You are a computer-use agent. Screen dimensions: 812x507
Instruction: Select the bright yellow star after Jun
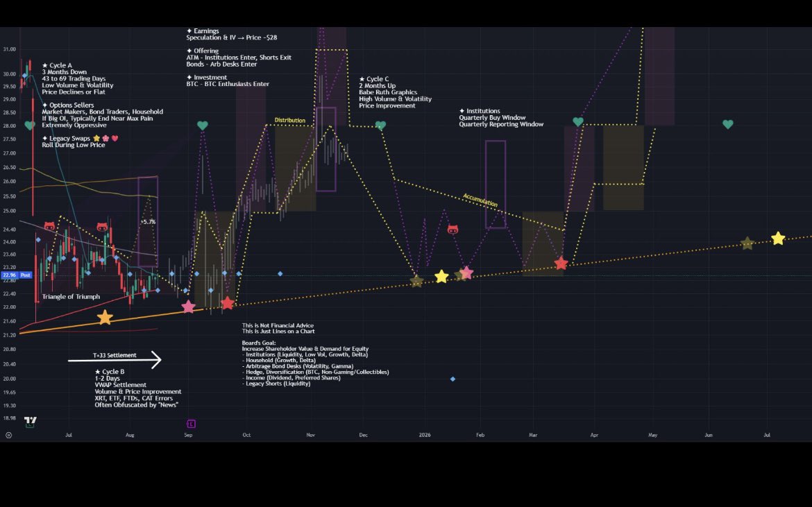[x=778, y=238]
